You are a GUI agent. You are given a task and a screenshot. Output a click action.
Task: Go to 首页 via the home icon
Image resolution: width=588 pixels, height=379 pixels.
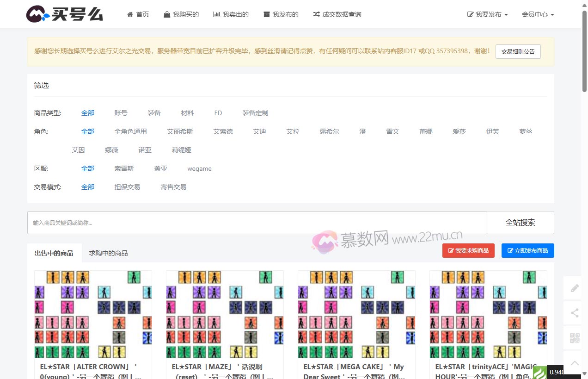coord(138,14)
